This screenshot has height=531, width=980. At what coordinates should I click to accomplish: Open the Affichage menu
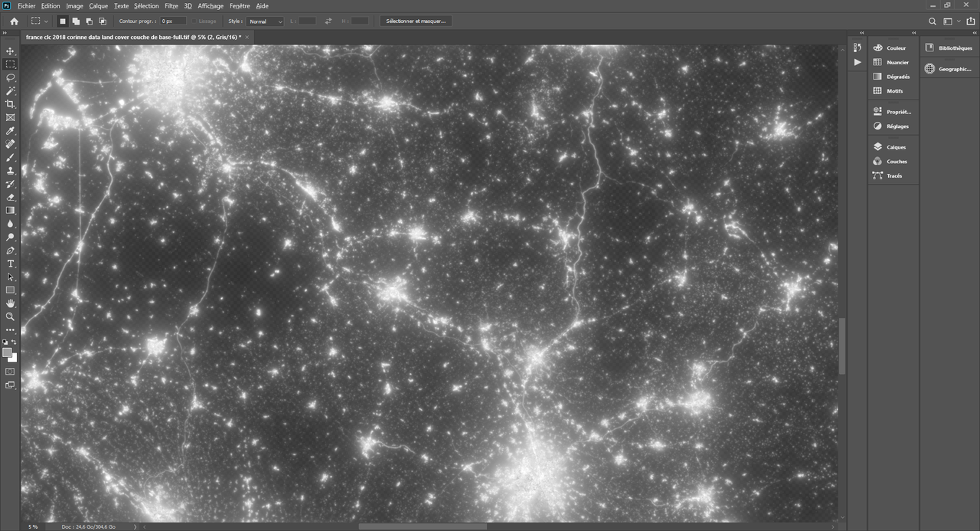point(211,5)
